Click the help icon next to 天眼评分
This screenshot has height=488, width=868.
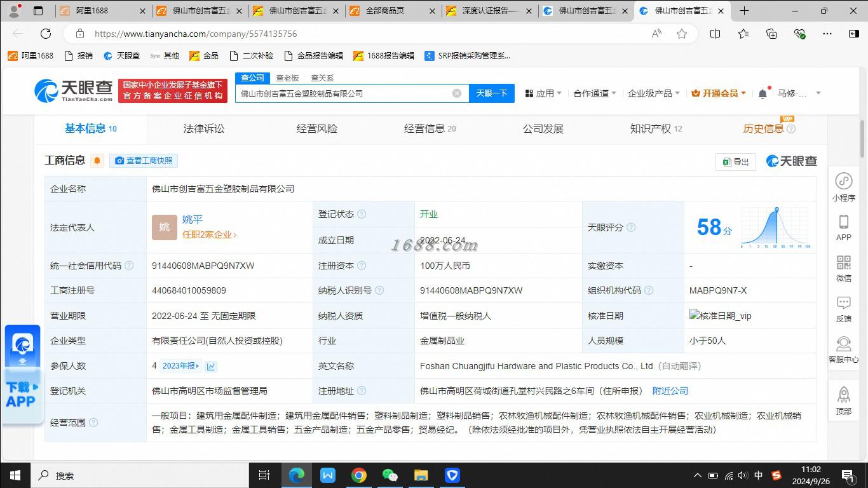coord(631,227)
